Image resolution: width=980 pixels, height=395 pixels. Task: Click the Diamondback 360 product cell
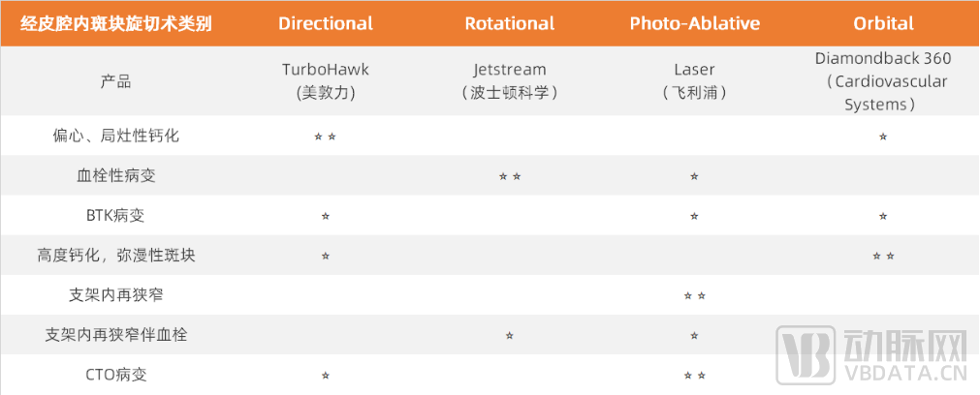(x=883, y=81)
